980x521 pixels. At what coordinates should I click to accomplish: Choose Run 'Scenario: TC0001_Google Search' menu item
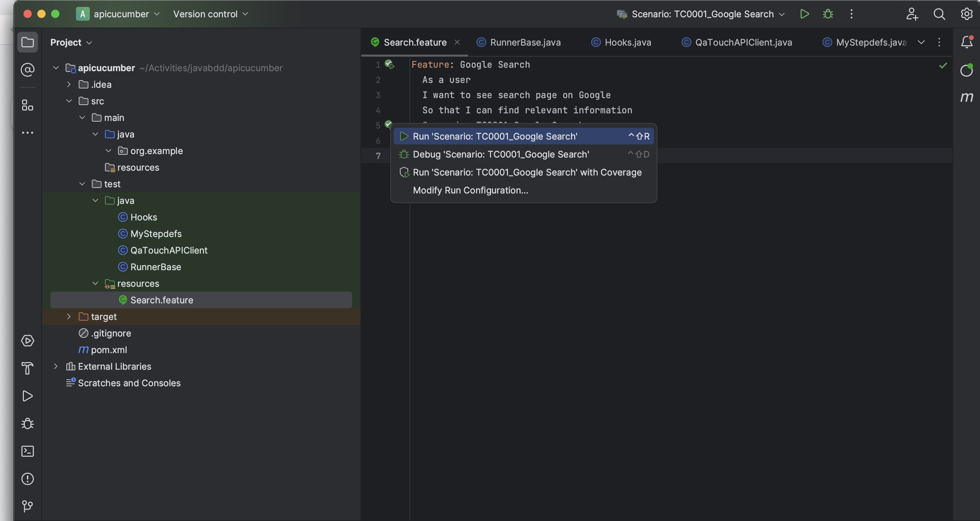coord(523,136)
